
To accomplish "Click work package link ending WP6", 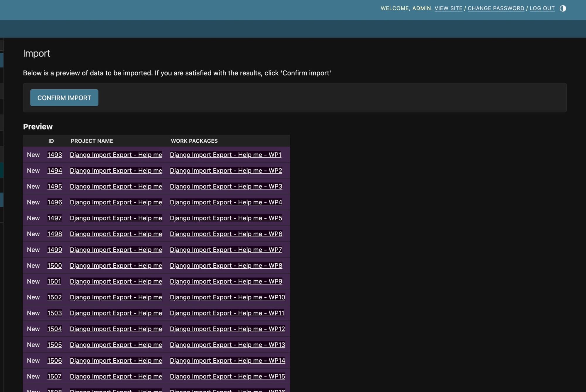I will (x=226, y=234).
